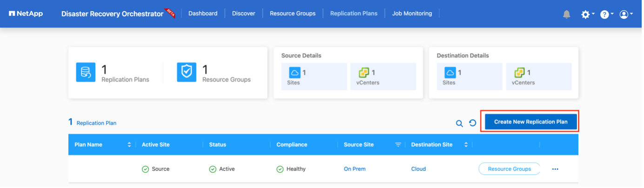This screenshot has height=188, width=644.
Task: Open the user account menu
Action: pyautogui.click(x=624, y=14)
